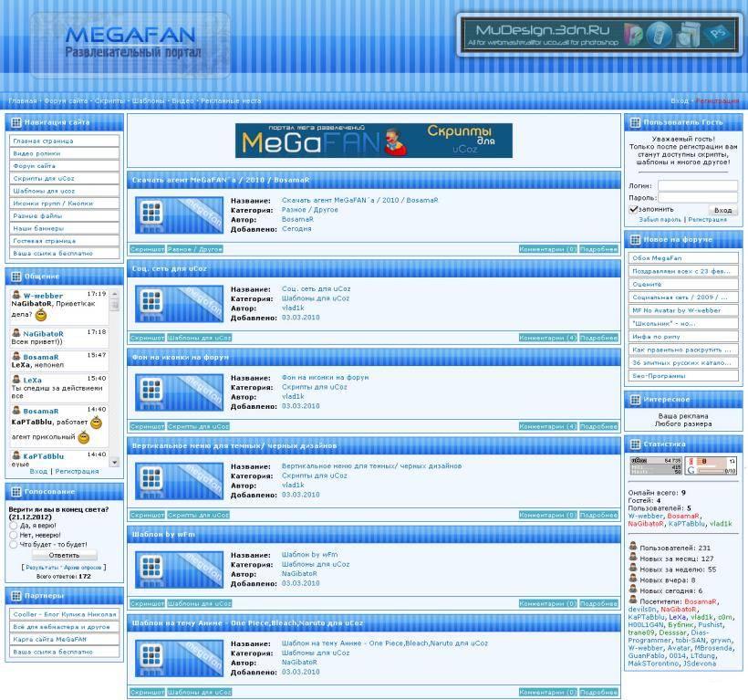This screenshot has height=700, width=748.
Task: Click W-webber's user avatar icon in chat
Action: tap(16, 295)
